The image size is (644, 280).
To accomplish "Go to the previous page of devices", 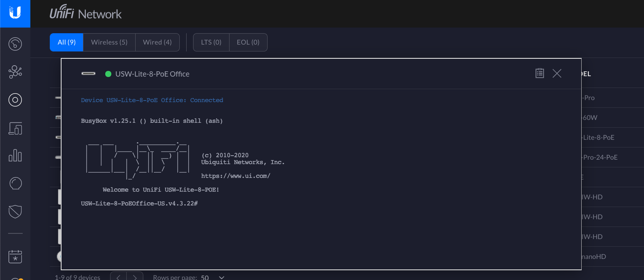I will point(118,277).
